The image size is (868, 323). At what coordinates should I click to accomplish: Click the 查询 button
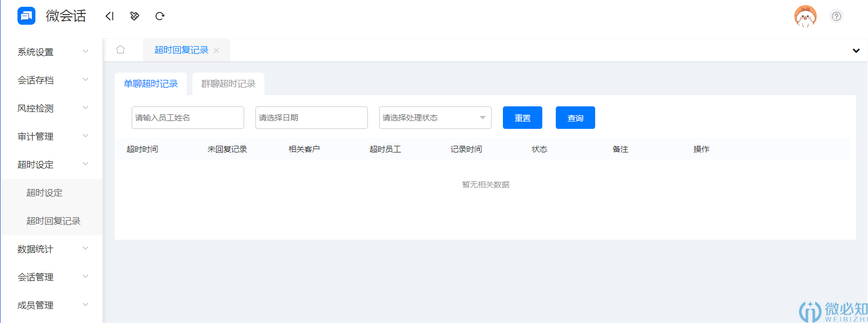575,118
